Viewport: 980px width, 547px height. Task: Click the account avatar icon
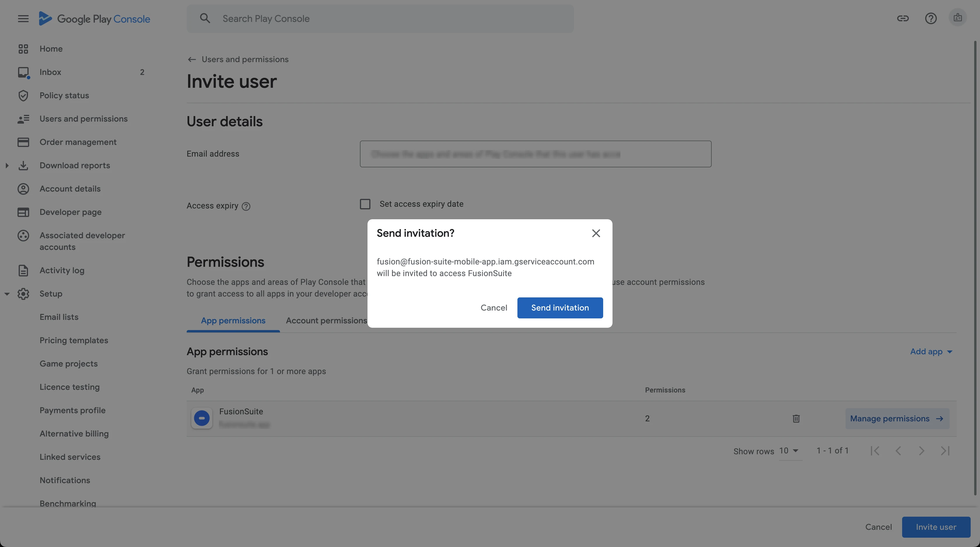(958, 18)
